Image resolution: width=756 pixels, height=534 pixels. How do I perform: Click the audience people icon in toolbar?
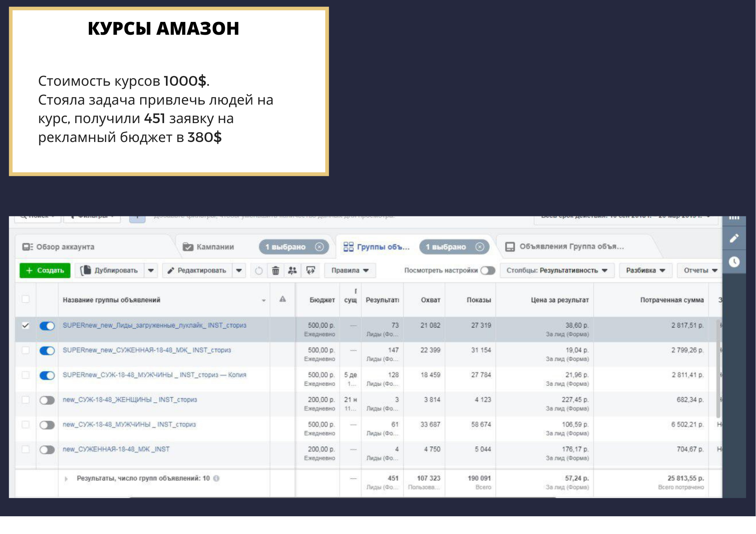click(292, 270)
